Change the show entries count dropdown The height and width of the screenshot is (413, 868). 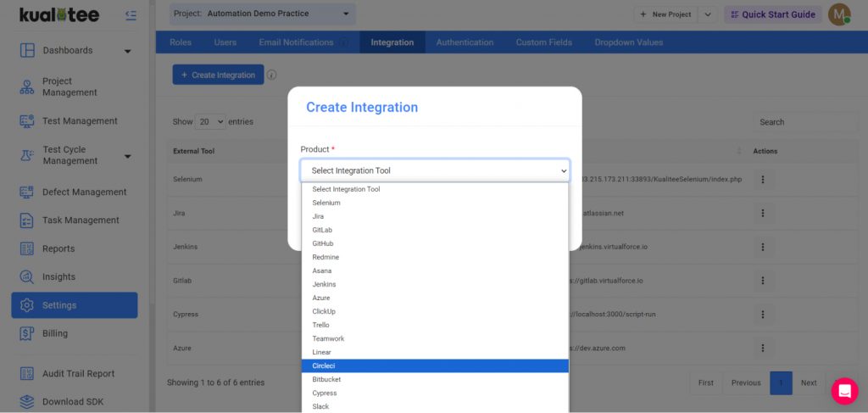pyautogui.click(x=210, y=122)
